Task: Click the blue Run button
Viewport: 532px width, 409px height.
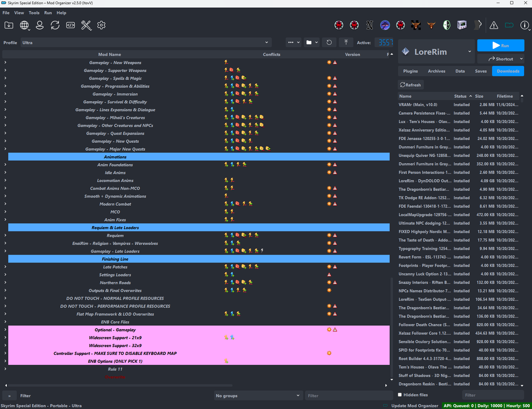Action: (x=501, y=46)
